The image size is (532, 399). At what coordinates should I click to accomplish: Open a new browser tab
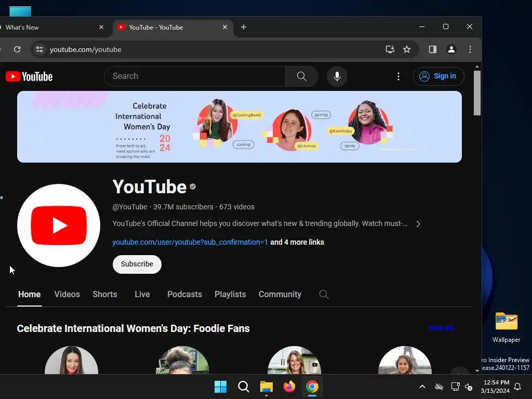pos(244,27)
